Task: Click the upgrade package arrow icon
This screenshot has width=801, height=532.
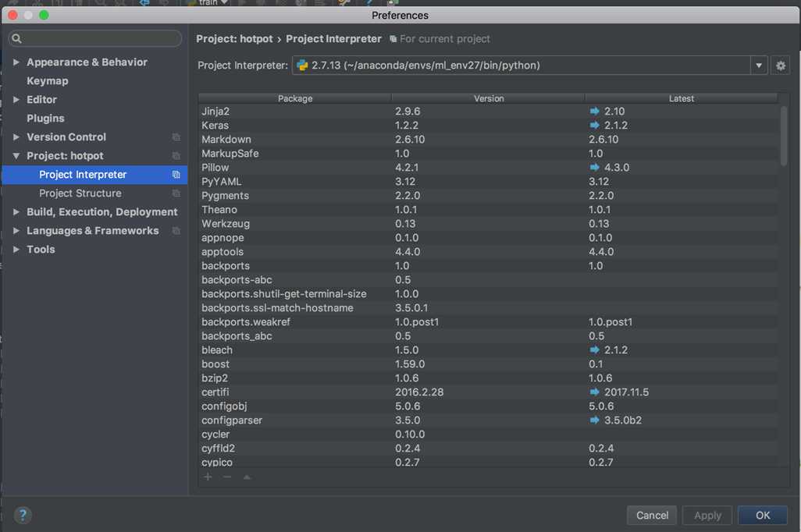Action: coord(247,477)
